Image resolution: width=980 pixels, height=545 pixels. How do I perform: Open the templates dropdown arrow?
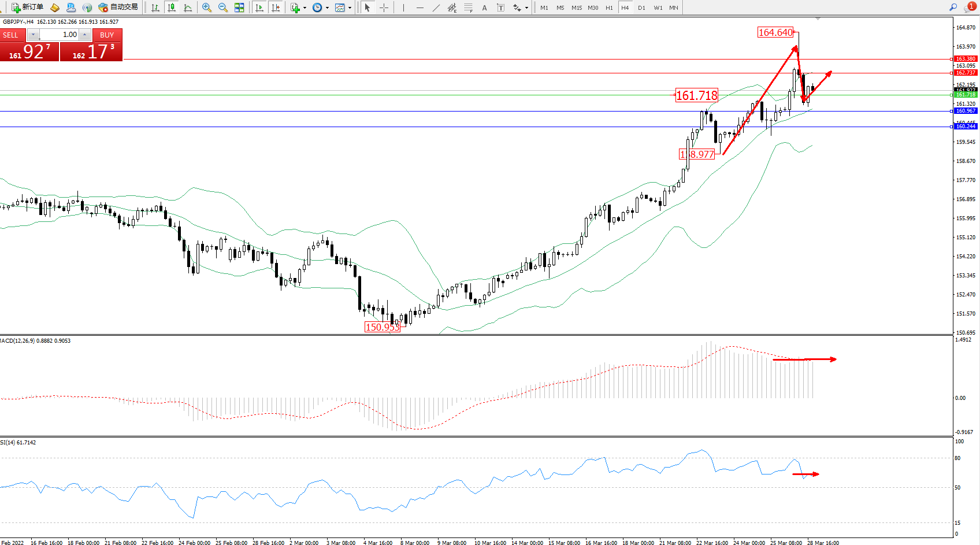point(350,8)
